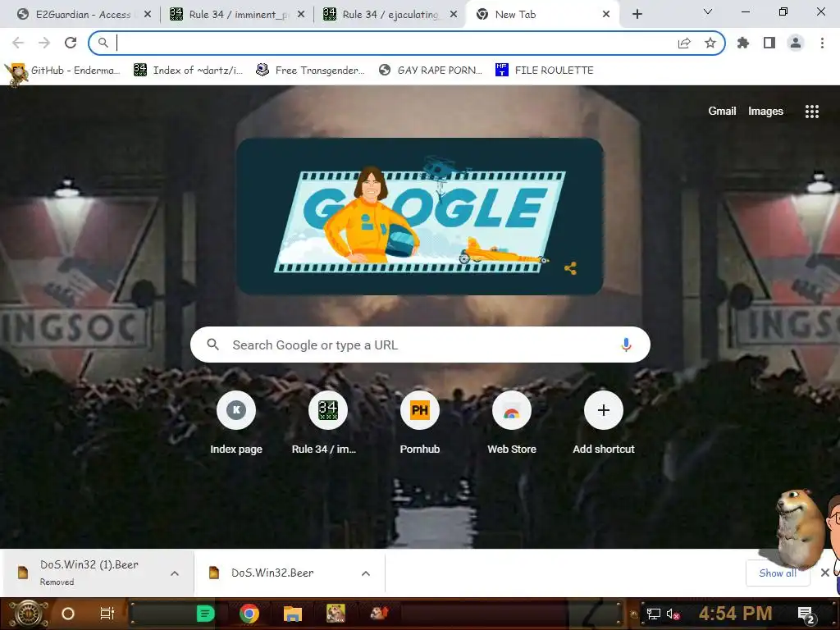Open the GitHub - Enderma... bookmark
Image resolution: width=840 pixels, height=630 pixels.
coord(66,71)
